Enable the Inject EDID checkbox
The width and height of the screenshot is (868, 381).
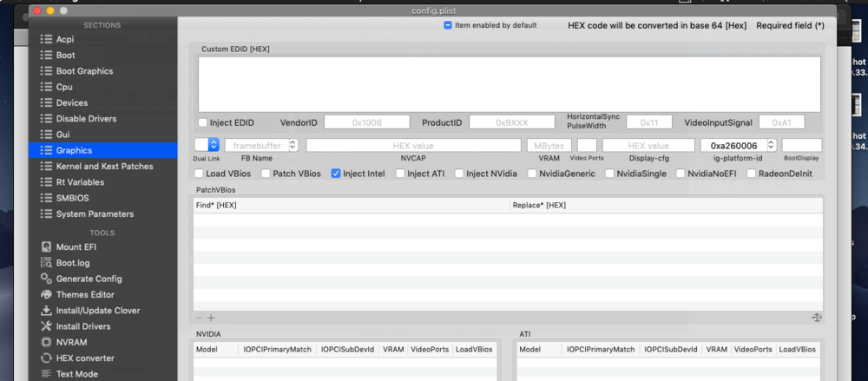tap(203, 123)
